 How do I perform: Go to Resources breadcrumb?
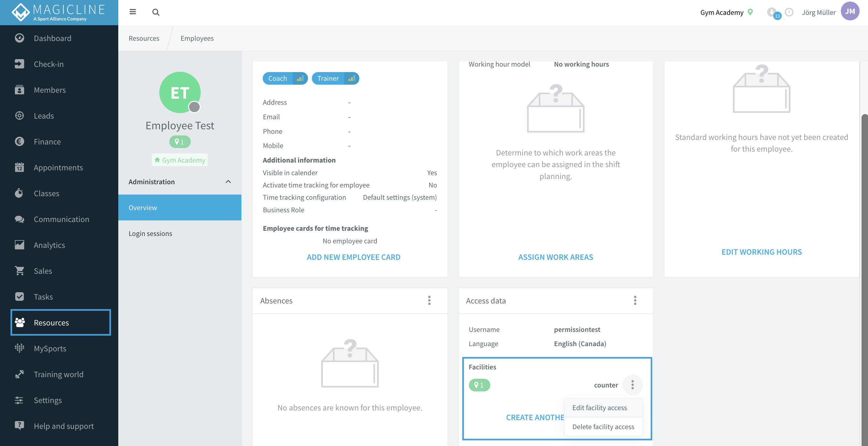[144, 38]
